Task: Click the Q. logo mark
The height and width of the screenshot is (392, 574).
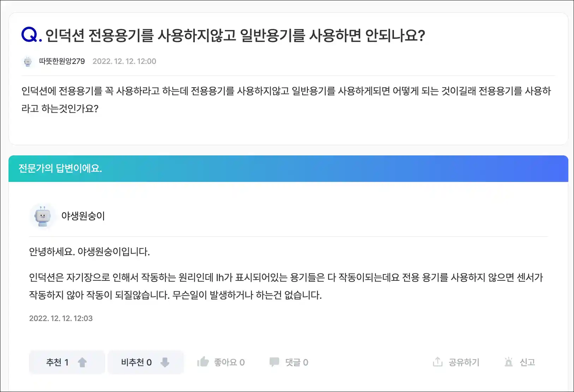Action: 31,35
